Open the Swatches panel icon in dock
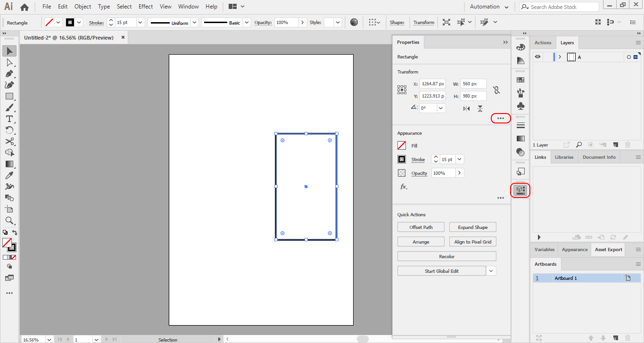This screenshot has height=343, width=644. click(x=520, y=80)
